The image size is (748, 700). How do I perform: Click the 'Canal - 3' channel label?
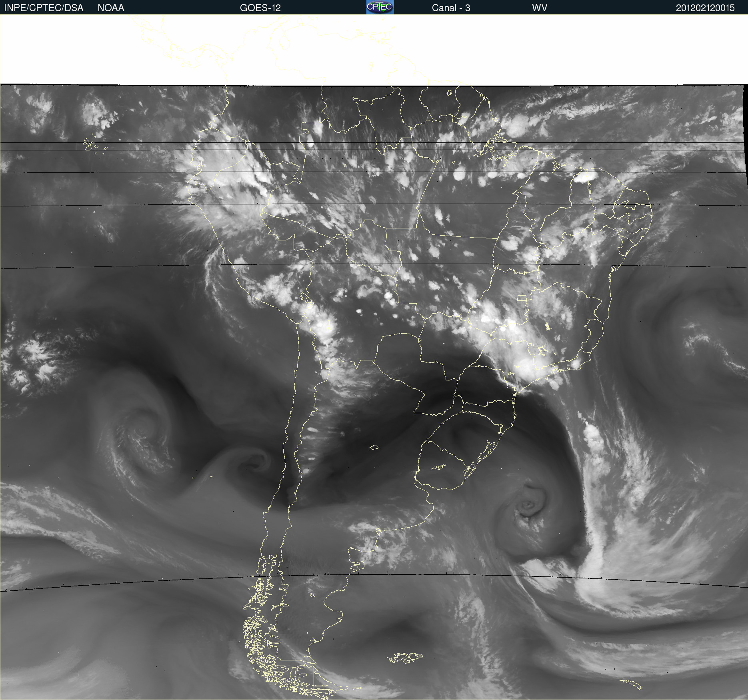tap(451, 8)
